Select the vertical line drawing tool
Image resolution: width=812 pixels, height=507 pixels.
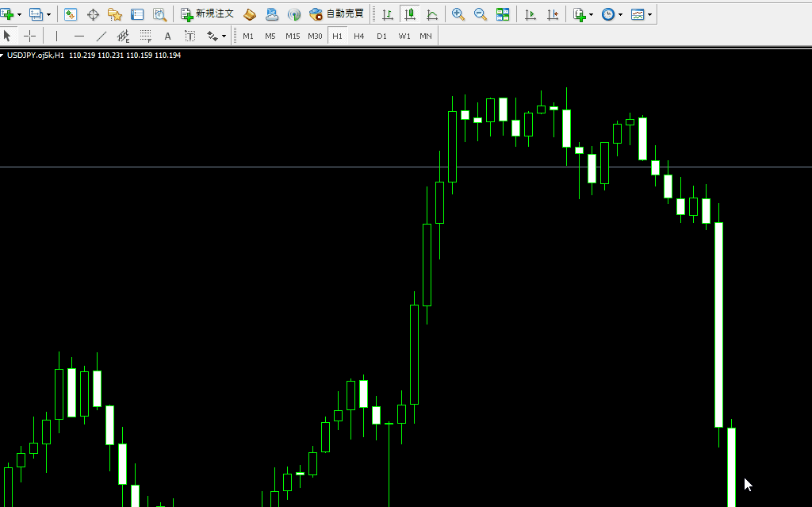tap(56, 36)
